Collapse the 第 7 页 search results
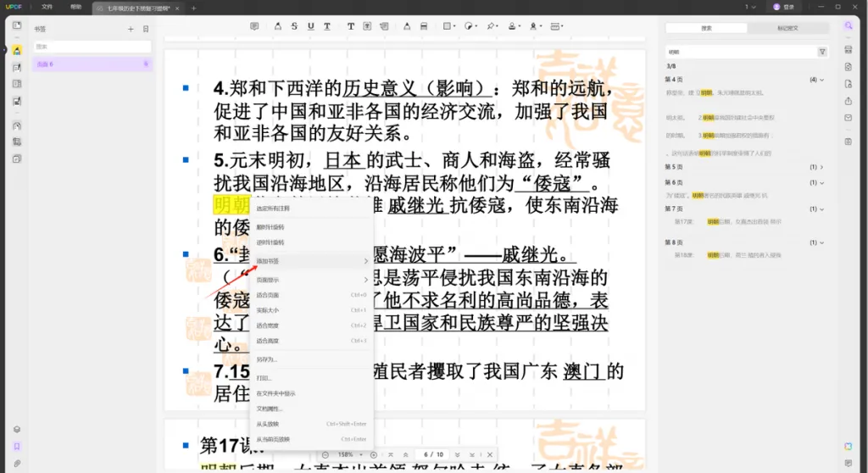868x473 pixels. (x=821, y=209)
